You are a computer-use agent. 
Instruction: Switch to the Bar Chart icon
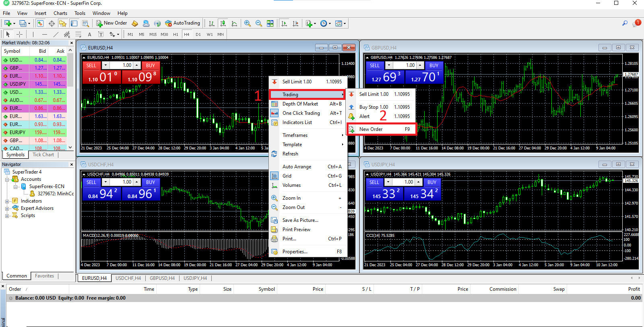pyautogui.click(x=211, y=23)
